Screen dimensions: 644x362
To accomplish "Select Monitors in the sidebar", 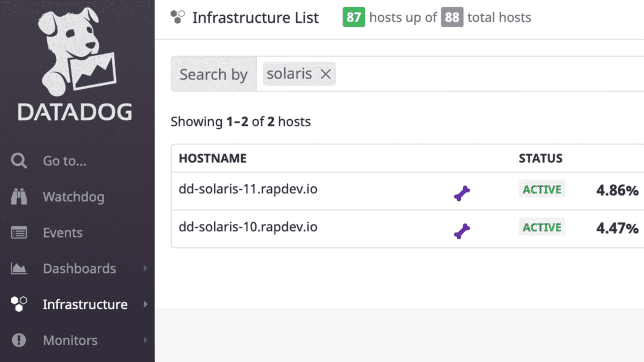I will (x=70, y=340).
